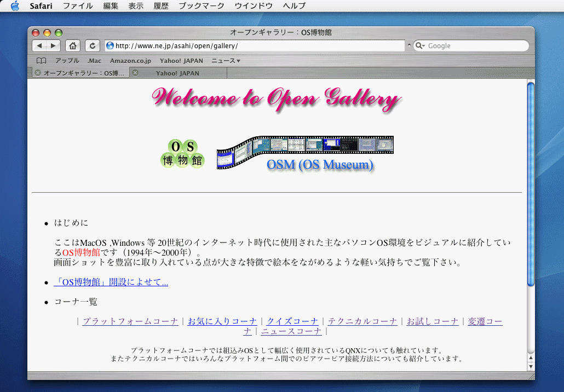Screen dimensions: 564x392
Task: Click the globe icon in the address bar
Action: [x=110, y=45]
